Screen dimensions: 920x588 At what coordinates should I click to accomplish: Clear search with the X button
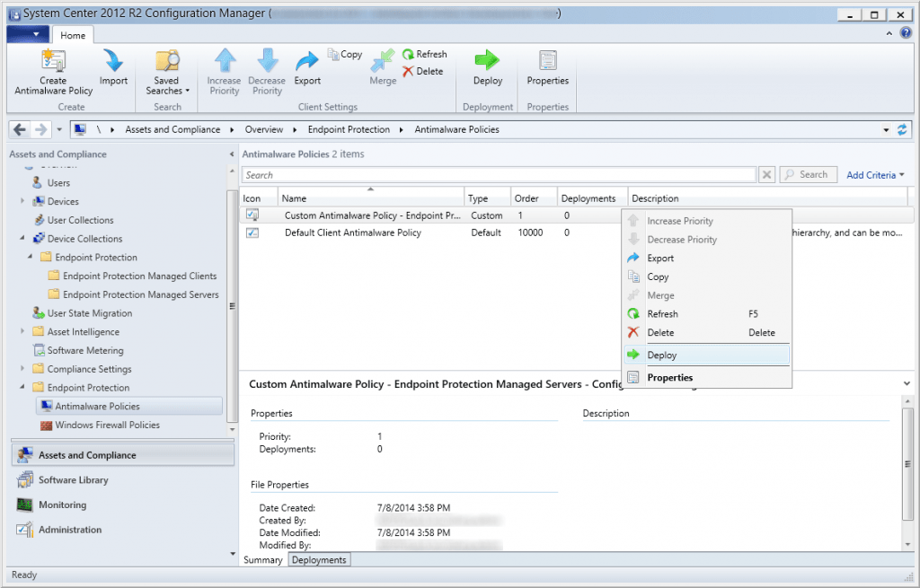pos(766,175)
